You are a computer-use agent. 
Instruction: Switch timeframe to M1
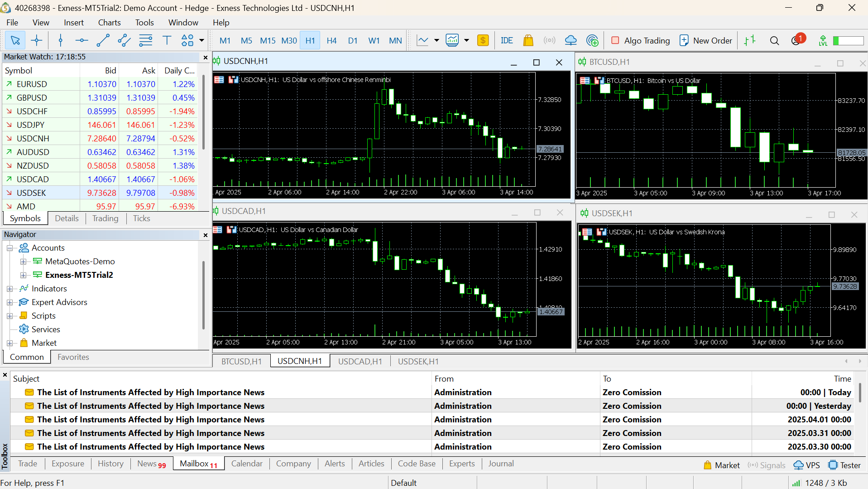[225, 40]
